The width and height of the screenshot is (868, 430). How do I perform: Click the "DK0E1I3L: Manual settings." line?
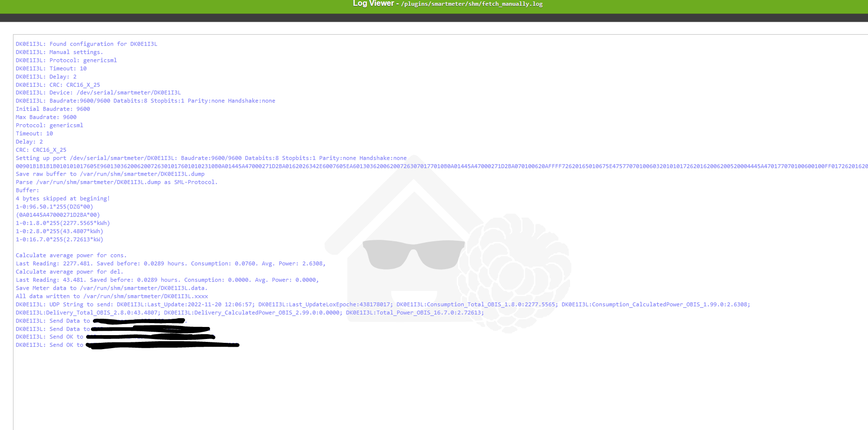tap(59, 52)
